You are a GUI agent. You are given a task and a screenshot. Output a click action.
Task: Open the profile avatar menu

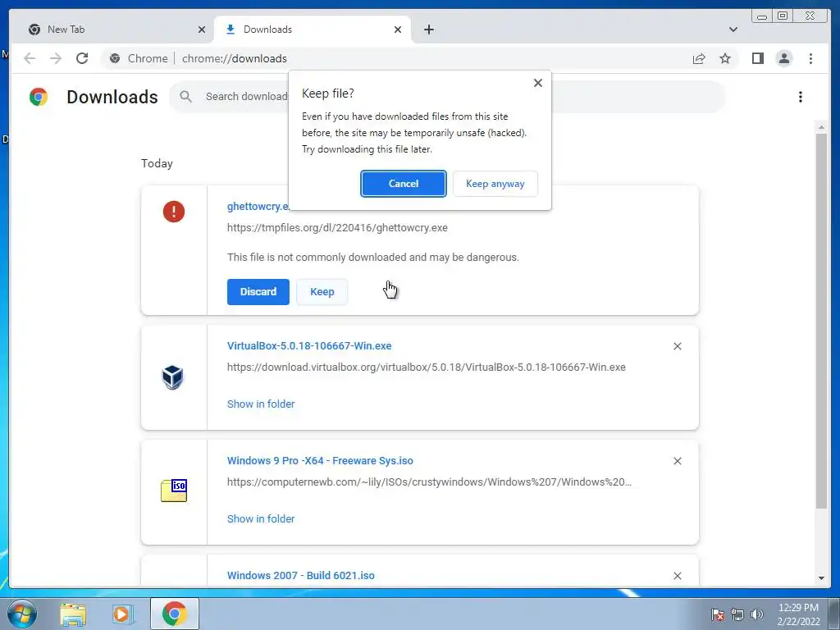[783, 58]
